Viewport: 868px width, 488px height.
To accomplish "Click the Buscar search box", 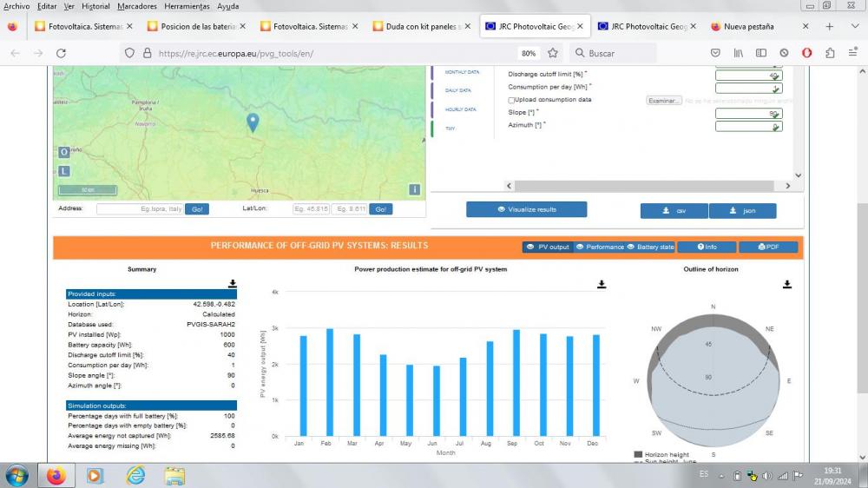I will click(614, 53).
